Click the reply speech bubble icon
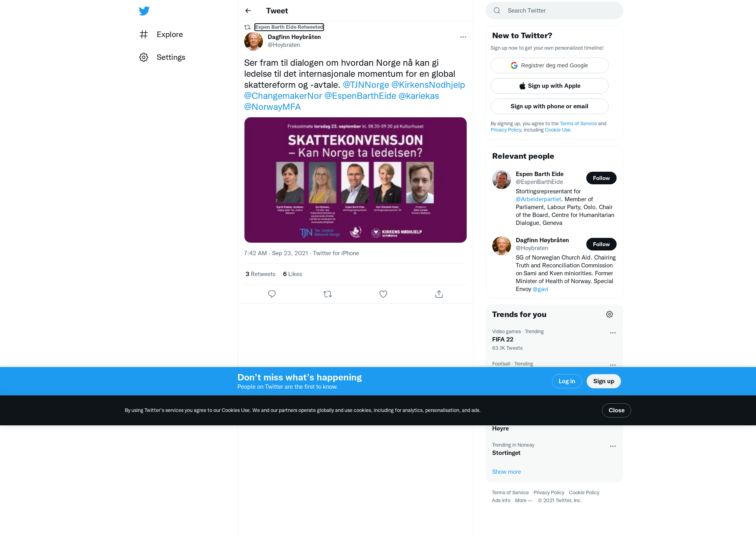756x536 pixels. click(x=272, y=294)
